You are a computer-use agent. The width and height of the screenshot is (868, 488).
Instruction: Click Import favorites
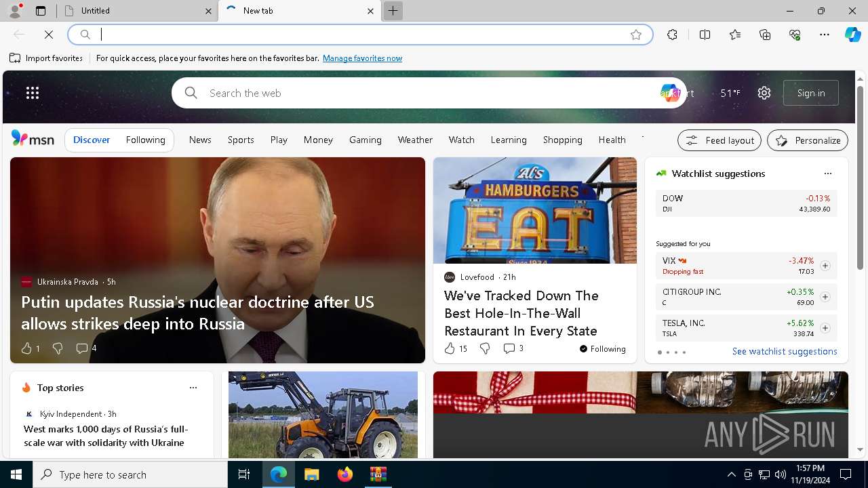[x=46, y=58]
